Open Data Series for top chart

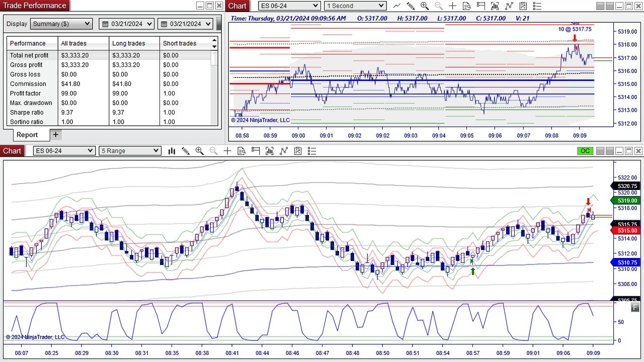pyautogui.click(x=495, y=6)
